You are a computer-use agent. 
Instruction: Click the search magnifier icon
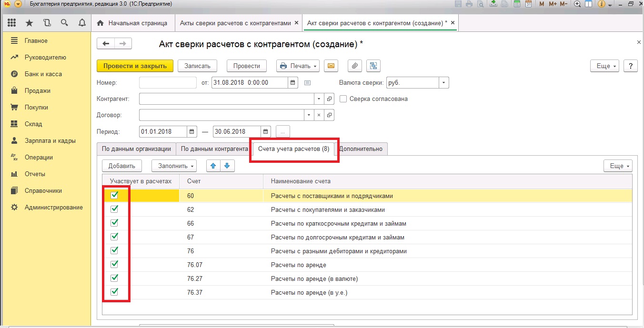point(64,23)
